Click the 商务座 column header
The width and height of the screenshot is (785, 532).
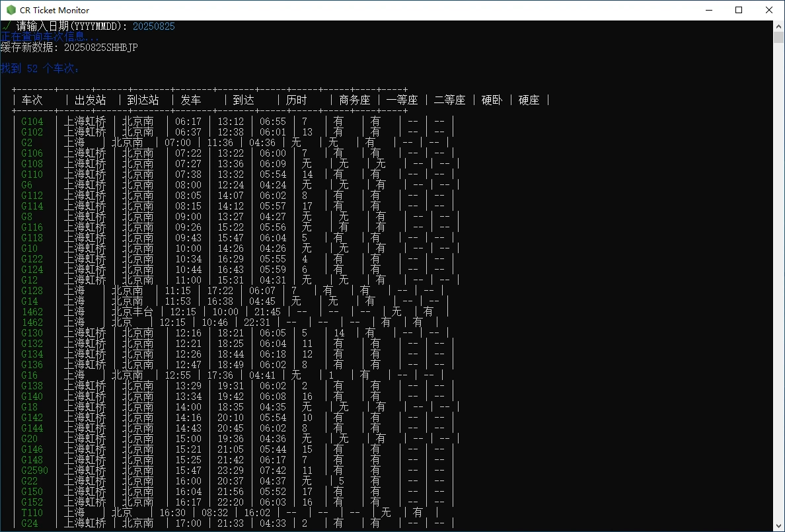[354, 100]
